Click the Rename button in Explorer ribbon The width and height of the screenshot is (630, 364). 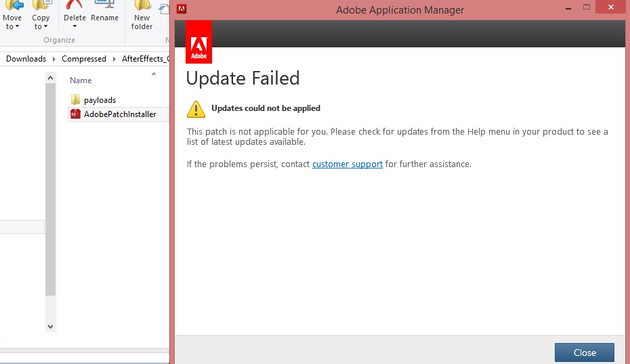(x=104, y=18)
